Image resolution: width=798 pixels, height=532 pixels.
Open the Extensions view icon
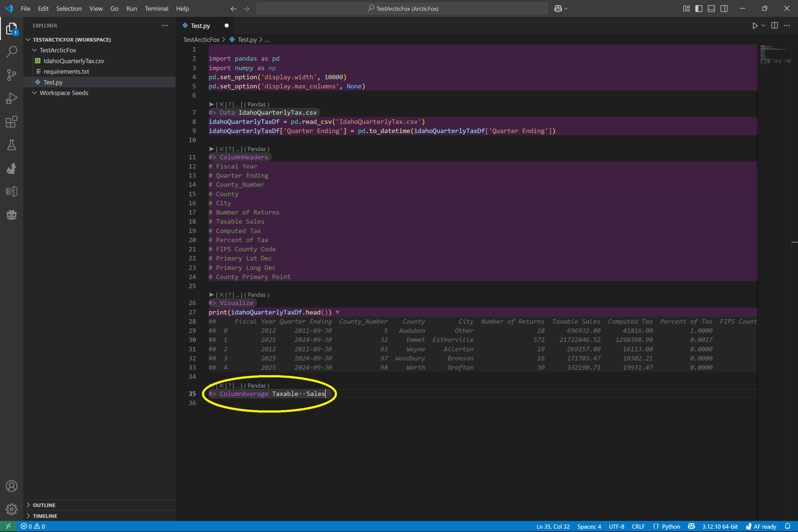coord(12,122)
